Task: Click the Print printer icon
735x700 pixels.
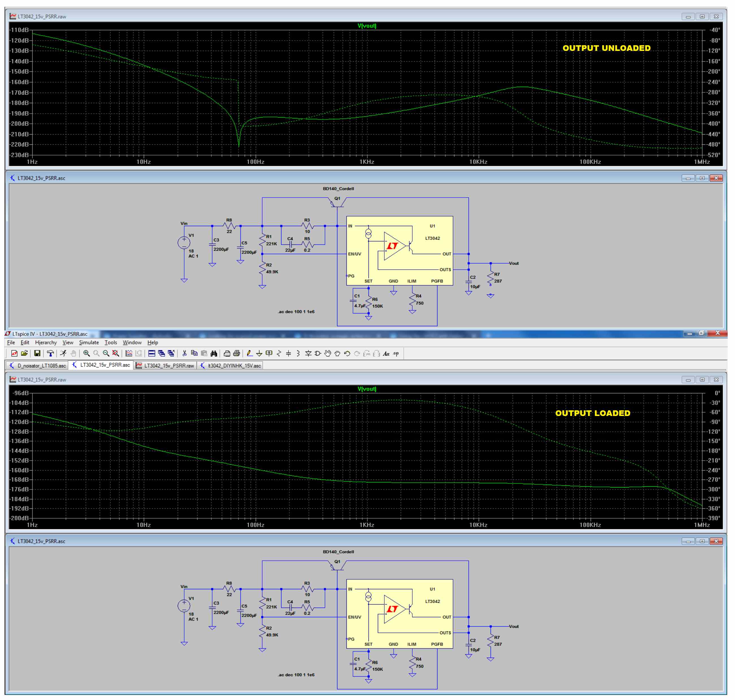Action: click(237, 353)
